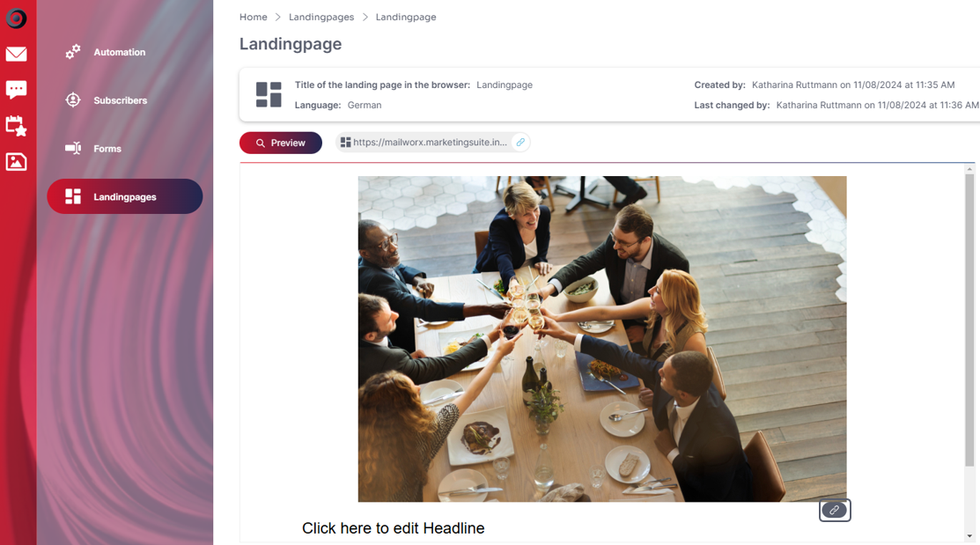Open the mailworx.marketingsuite landing page URL
Screen dimensions: 980x545
coord(430,143)
